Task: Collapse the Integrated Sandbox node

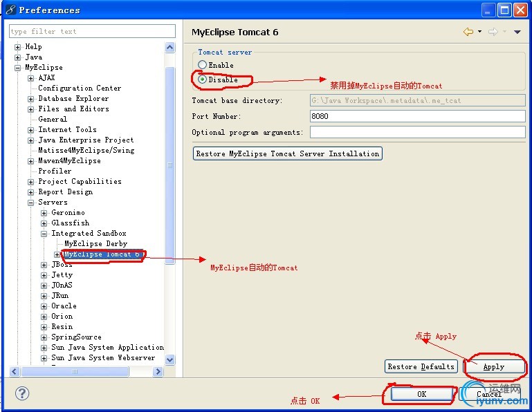Action: click(44, 234)
